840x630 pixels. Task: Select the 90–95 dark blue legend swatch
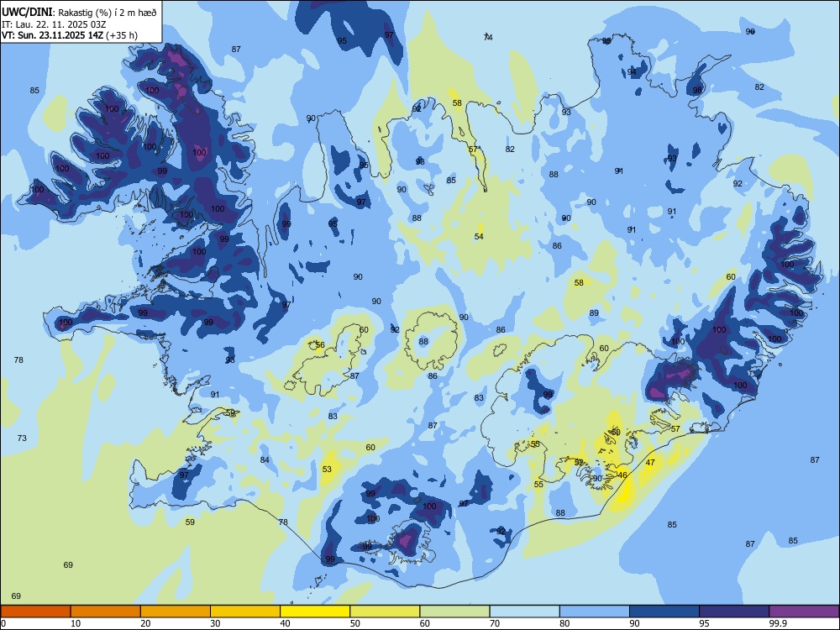[x=664, y=612]
